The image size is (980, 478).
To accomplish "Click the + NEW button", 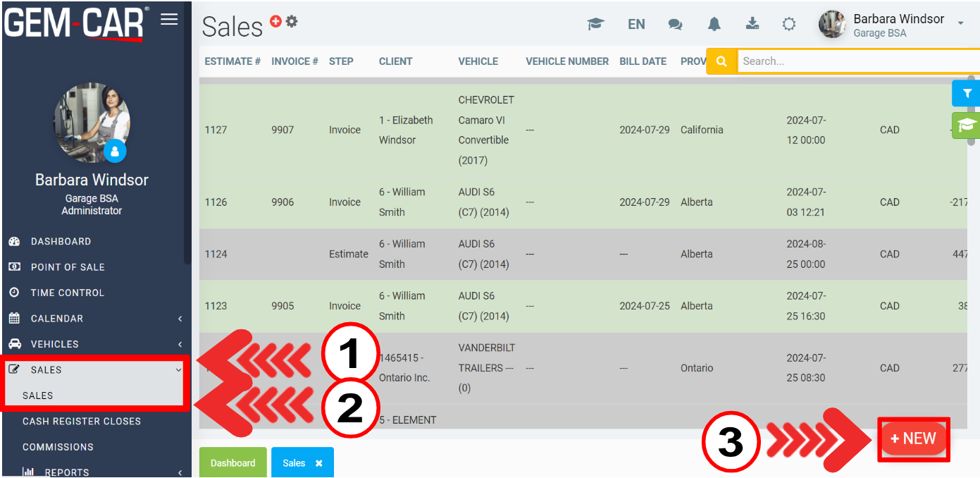I will click(913, 439).
